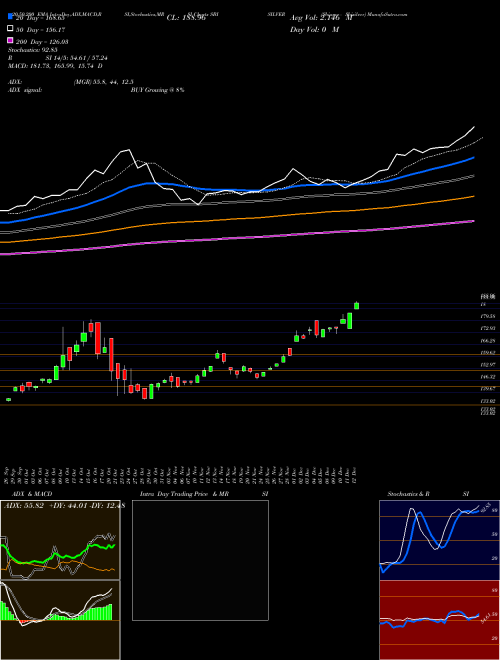The width and height of the screenshot is (500, 660).
Task: Click the green MACD histogram bars
Action: click(99, 613)
